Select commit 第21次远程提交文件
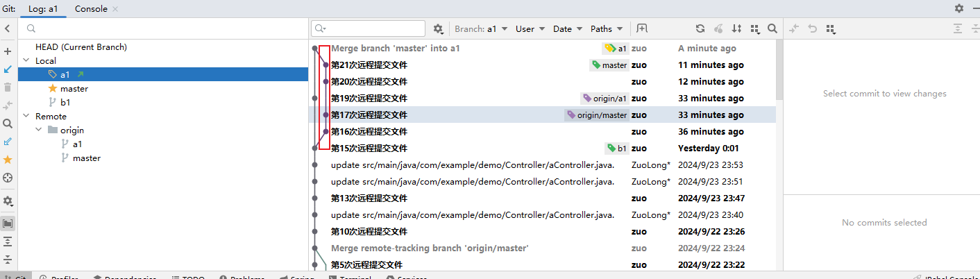This screenshot has width=980, height=279. point(369,65)
